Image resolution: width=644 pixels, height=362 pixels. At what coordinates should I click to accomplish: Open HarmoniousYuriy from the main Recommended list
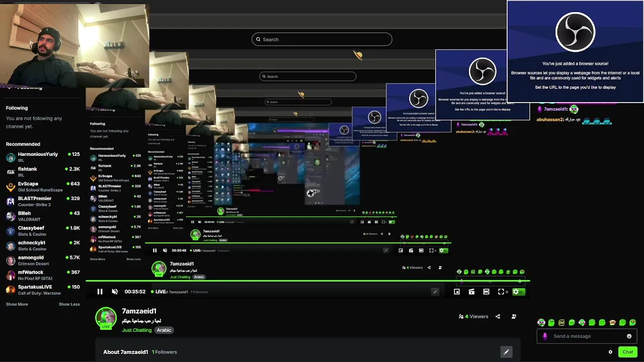[43, 157]
